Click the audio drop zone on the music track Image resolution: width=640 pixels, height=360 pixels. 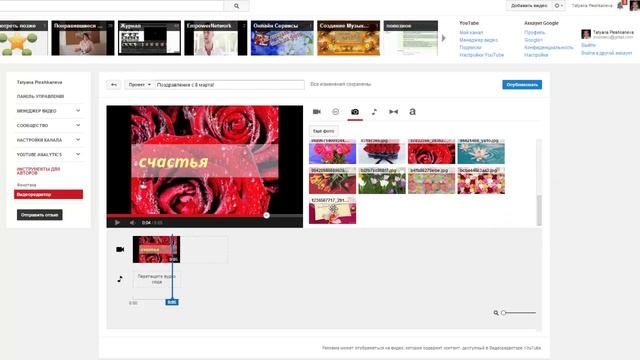click(157, 279)
